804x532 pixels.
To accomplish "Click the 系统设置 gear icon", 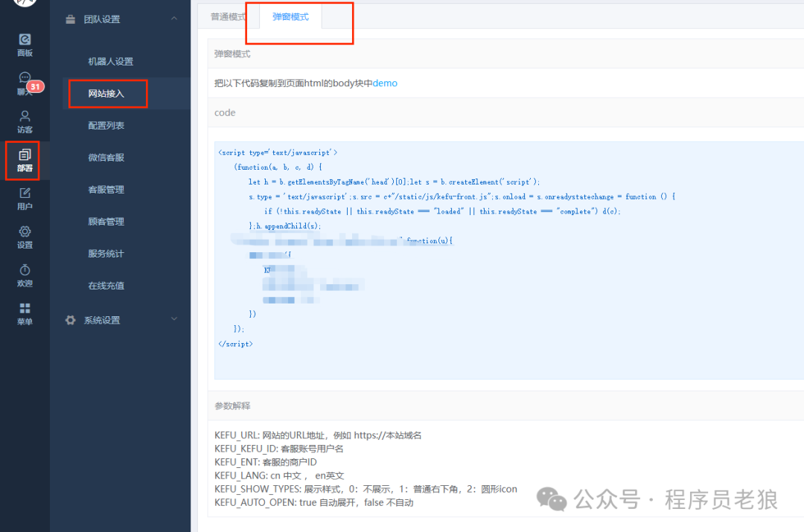I will [x=70, y=321].
